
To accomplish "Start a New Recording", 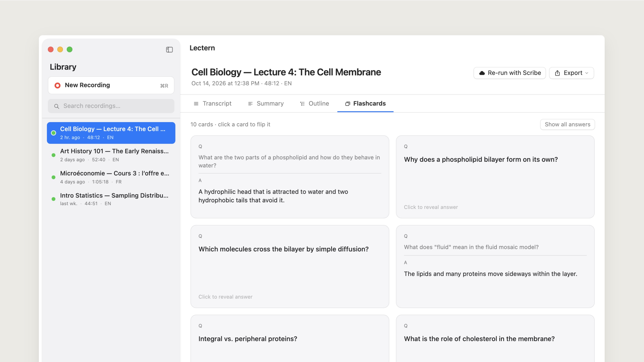I will (x=111, y=85).
